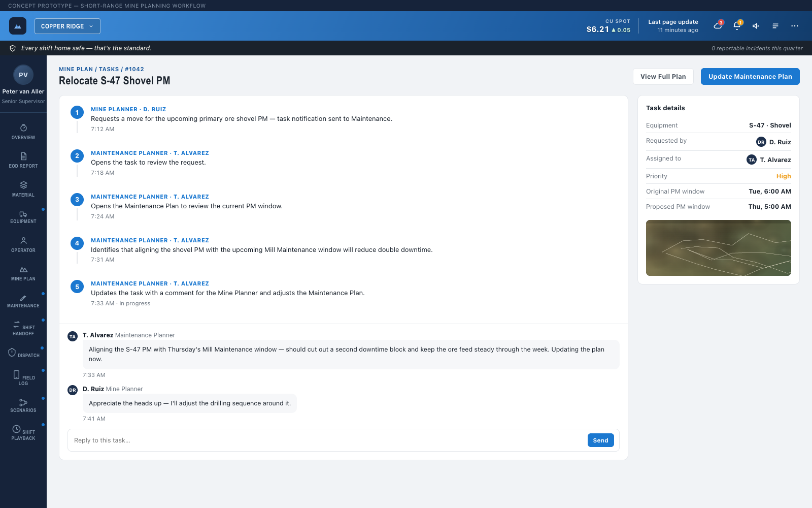812x508 pixels.
Task: Click the Peter van Aller user name
Action: pos(23,91)
